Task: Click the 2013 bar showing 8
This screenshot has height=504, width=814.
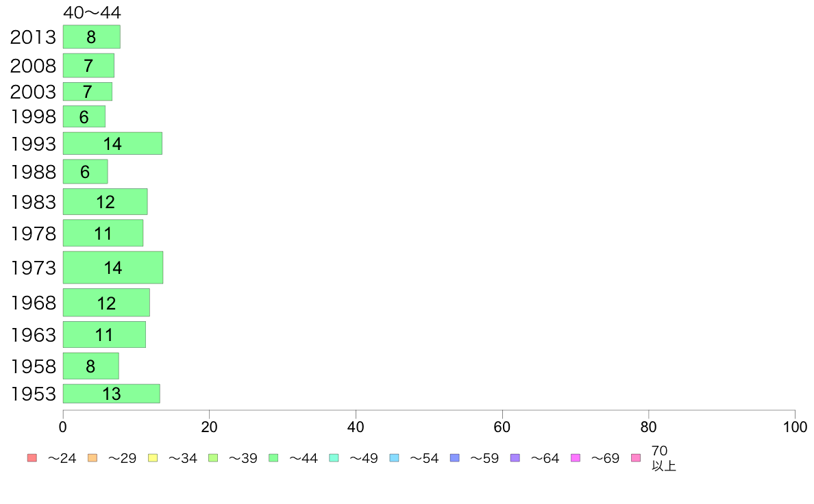Action: (x=91, y=37)
